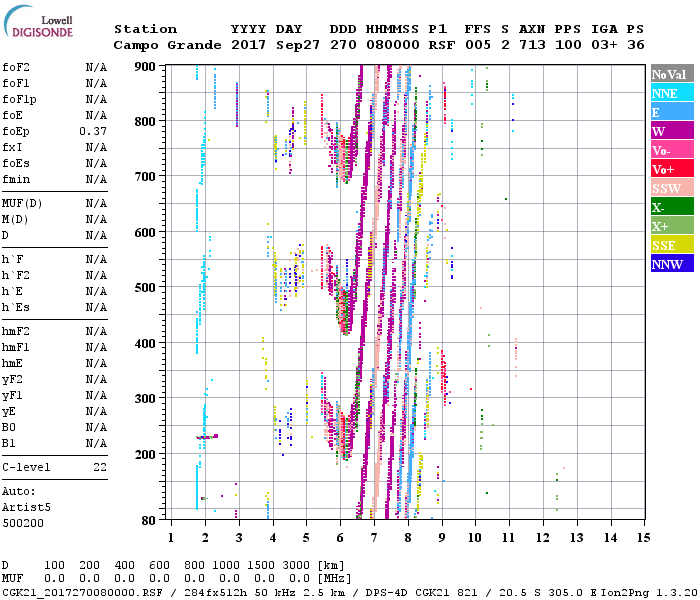Select the C-level value 22
Screen dimensions: 700x600
point(99,467)
